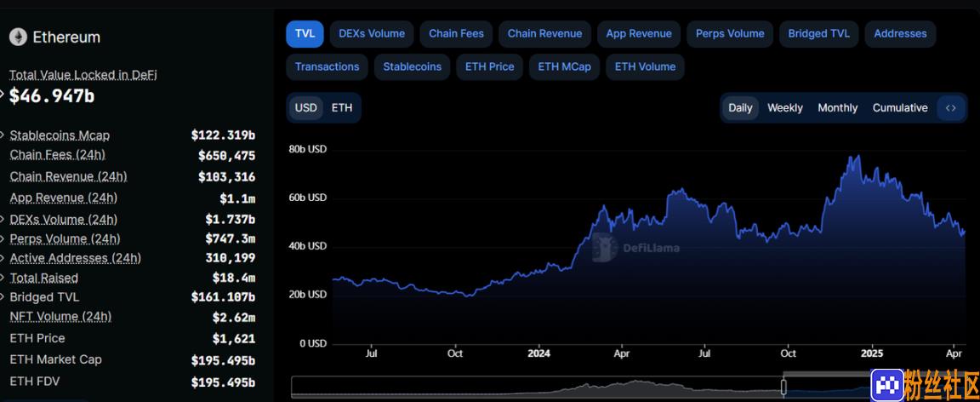Select the Monthly interval
The image size is (980, 402).
837,107
